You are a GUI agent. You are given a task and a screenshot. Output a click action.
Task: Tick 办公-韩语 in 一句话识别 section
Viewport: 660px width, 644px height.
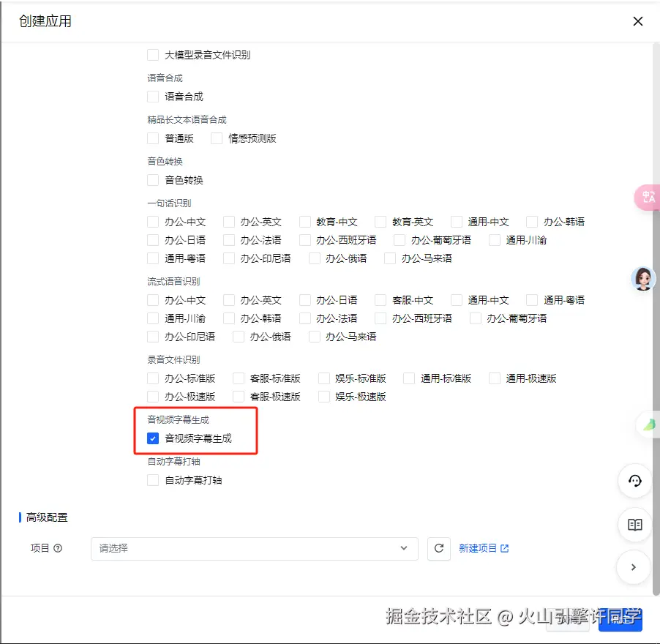pyautogui.click(x=532, y=222)
